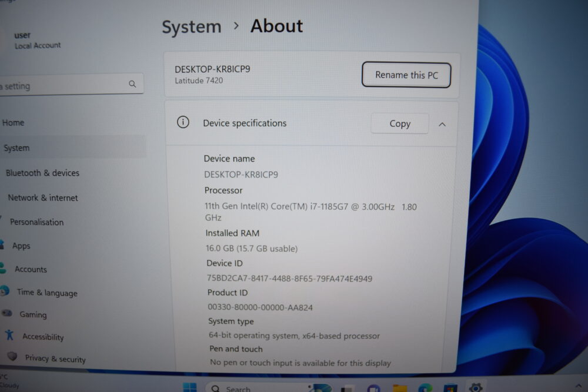588x392 pixels.
Task: Copy the device specifications
Action: pos(400,123)
